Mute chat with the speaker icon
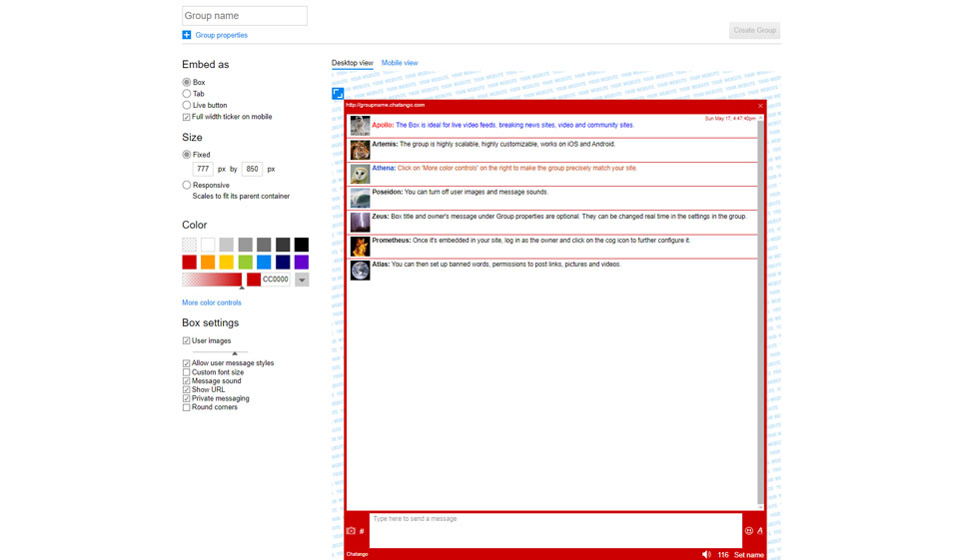 click(706, 554)
